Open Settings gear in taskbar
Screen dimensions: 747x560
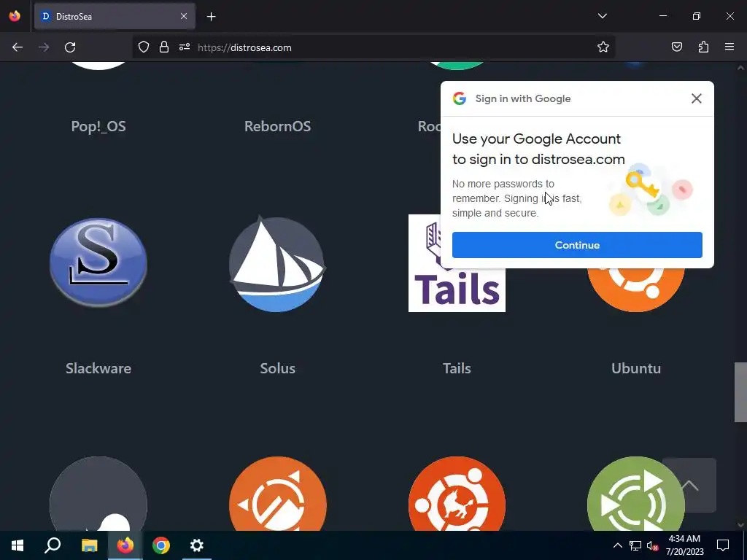[x=197, y=545]
